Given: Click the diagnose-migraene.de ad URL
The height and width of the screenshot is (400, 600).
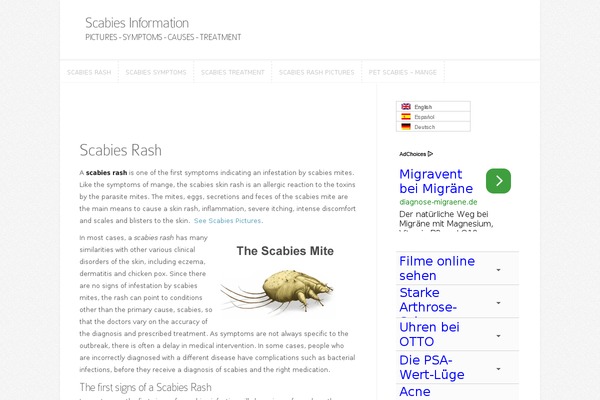Looking at the screenshot, I should 438,202.
